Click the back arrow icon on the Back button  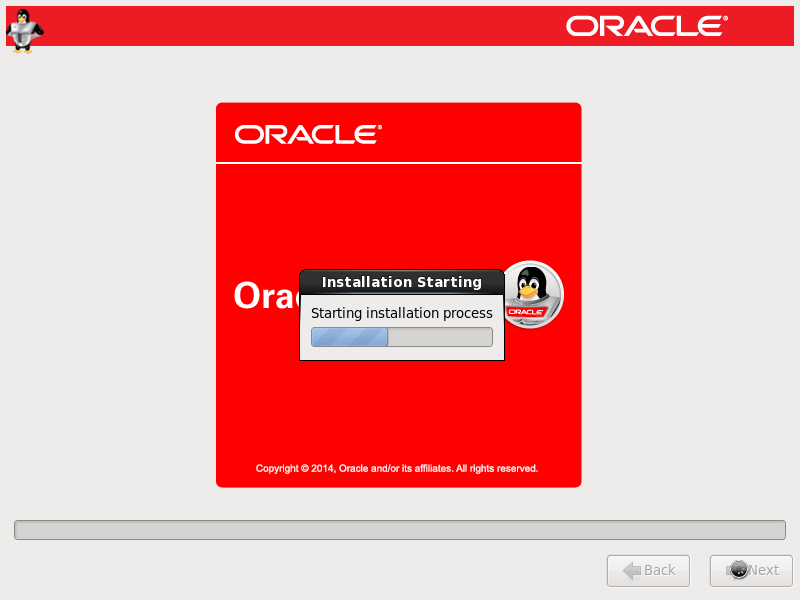point(632,570)
